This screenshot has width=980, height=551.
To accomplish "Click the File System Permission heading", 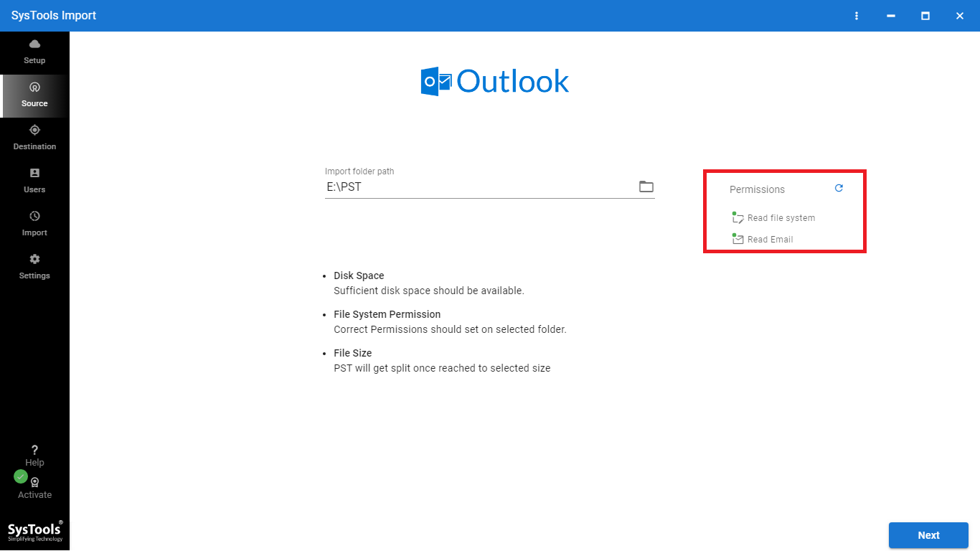I will coord(387,314).
